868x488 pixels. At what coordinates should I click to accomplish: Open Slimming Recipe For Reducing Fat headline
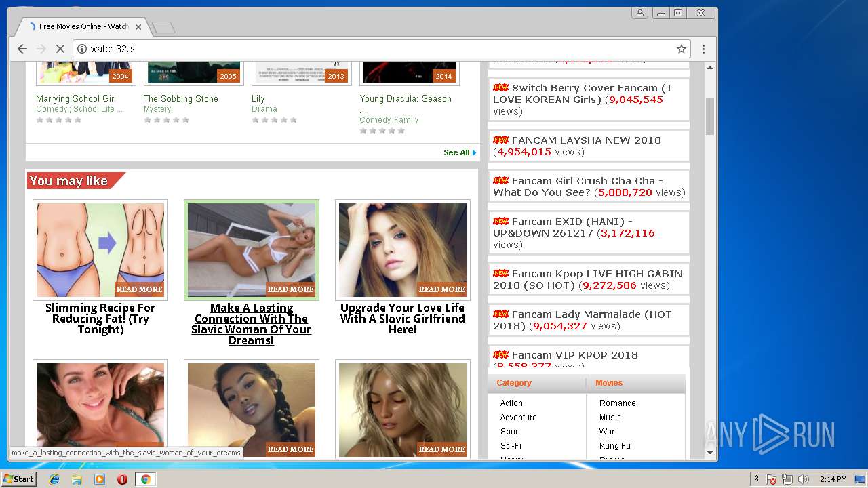click(x=100, y=319)
